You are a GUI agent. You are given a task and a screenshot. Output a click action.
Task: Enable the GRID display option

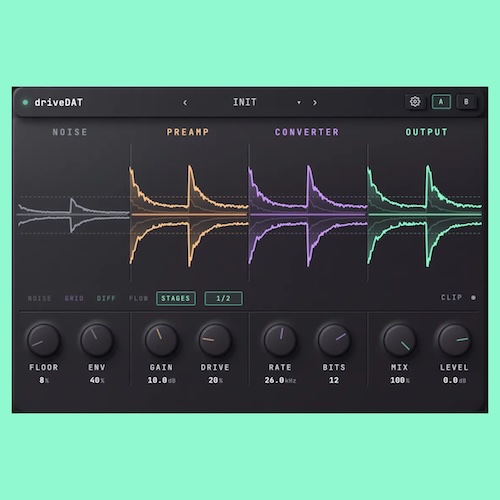pyautogui.click(x=74, y=298)
